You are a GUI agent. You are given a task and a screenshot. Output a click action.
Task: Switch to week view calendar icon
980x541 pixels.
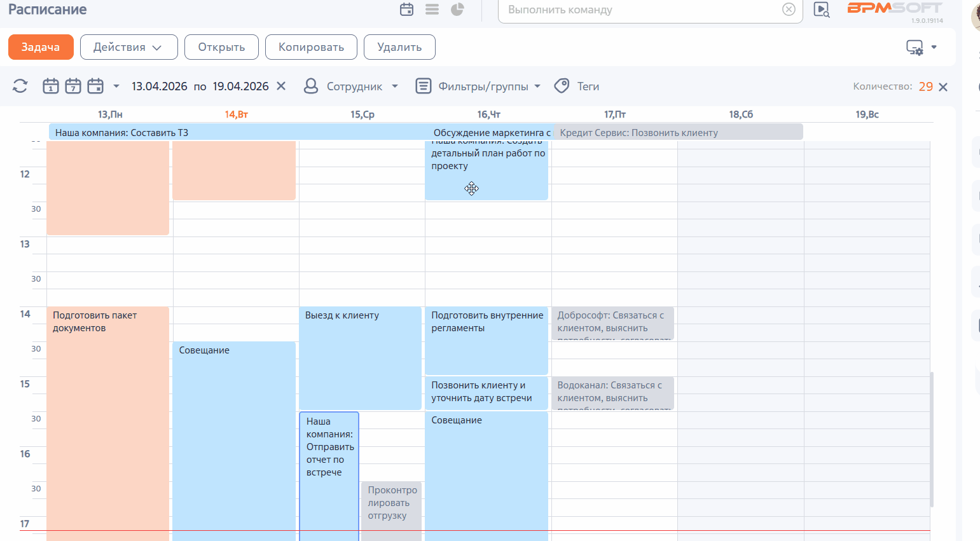73,86
